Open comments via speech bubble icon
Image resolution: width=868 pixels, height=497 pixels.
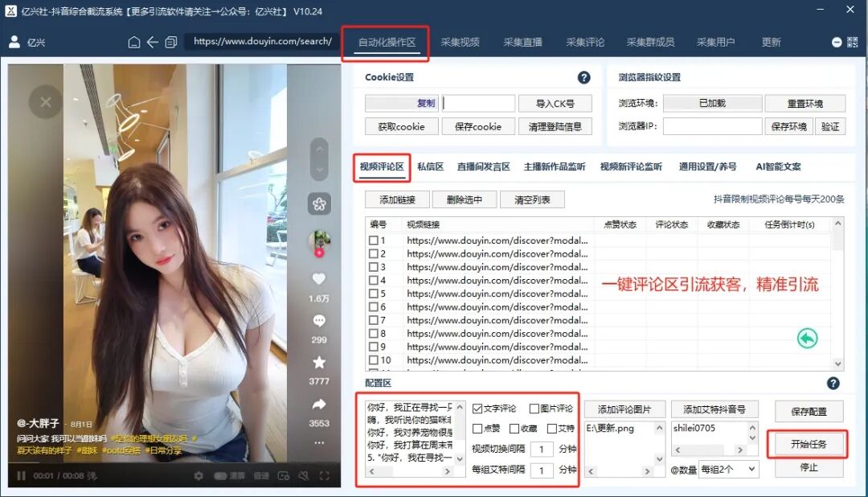319,321
